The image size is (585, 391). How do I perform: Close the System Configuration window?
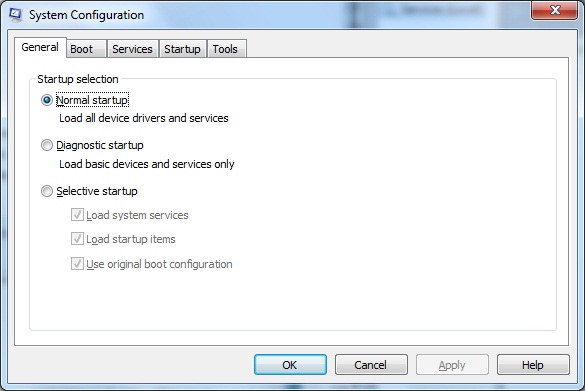(x=554, y=10)
